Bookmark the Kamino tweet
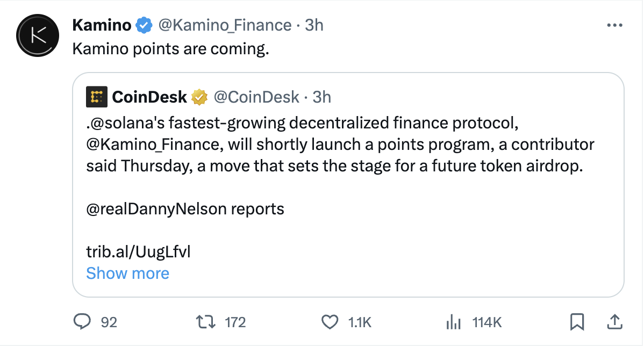644x346 pixels. point(577,322)
